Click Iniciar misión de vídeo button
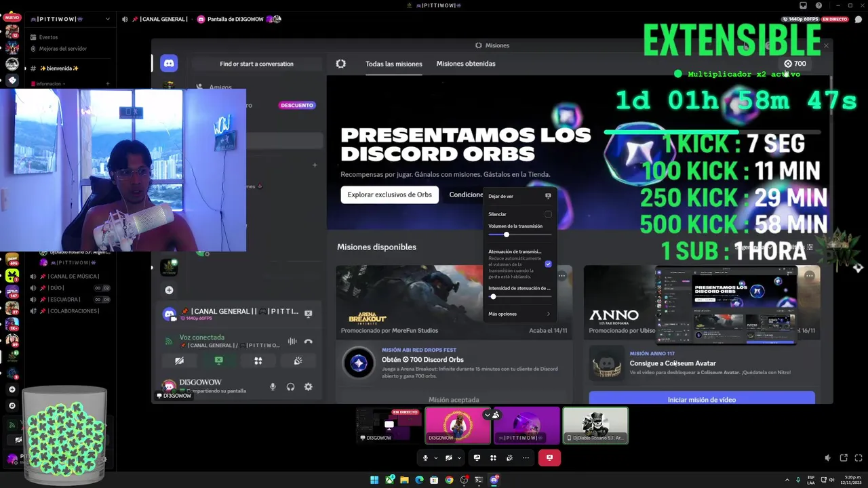The image size is (868, 488). [702, 398]
